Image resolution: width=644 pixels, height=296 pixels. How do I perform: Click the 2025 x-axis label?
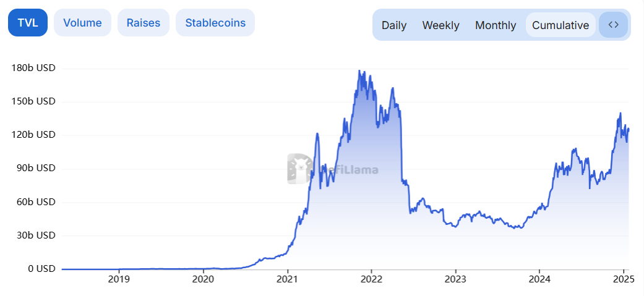pos(623,279)
